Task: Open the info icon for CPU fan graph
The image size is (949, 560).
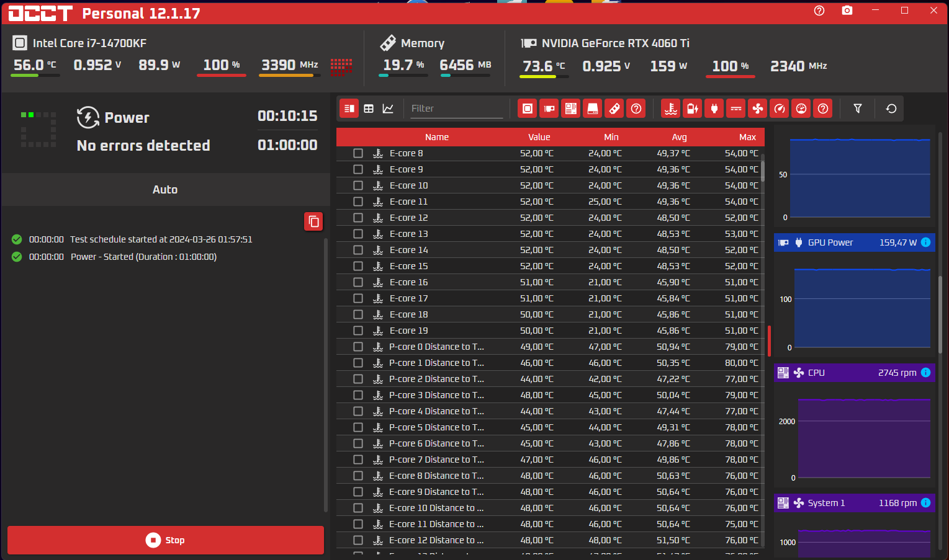Action: coord(925,373)
